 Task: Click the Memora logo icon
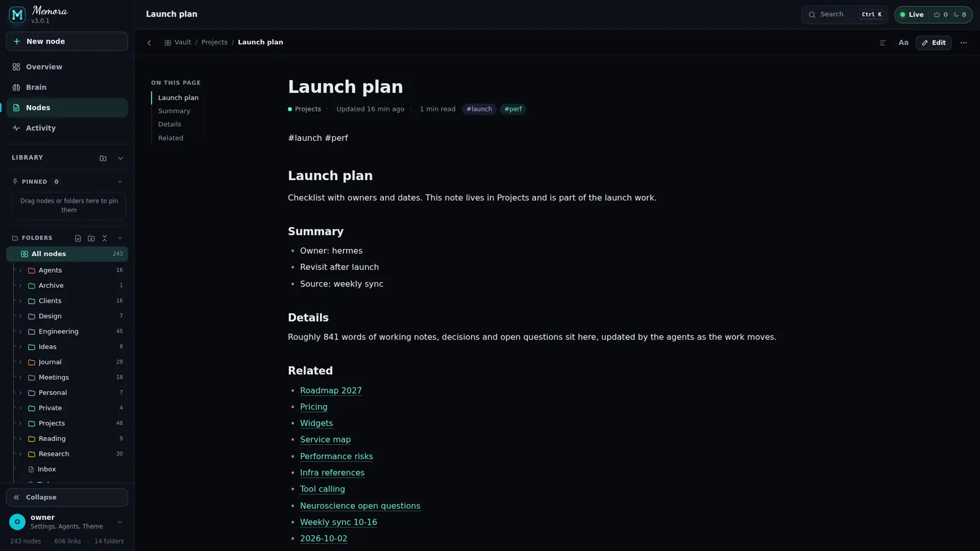pos(17,15)
